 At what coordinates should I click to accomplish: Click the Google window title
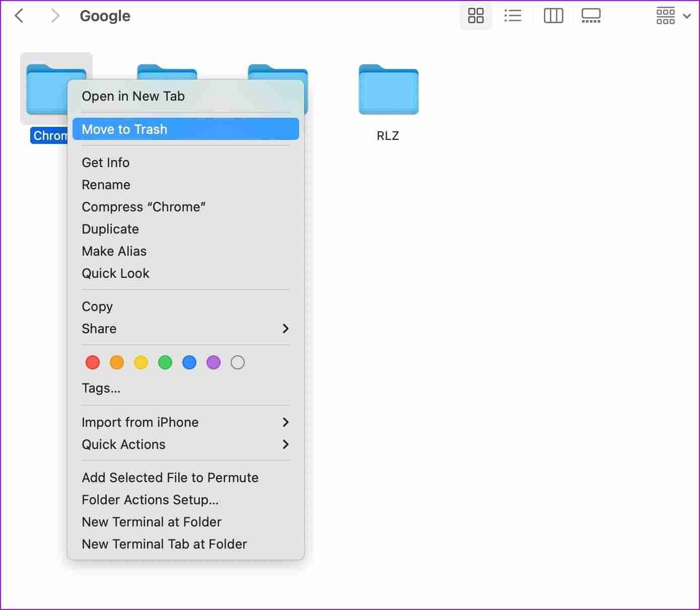click(105, 16)
